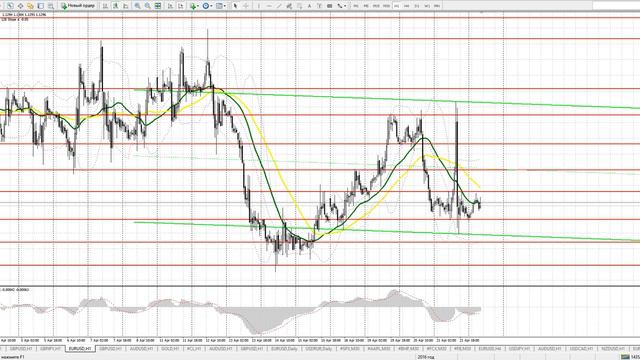
Task: Set timeframe to M15
Action: (x=376, y=6)
